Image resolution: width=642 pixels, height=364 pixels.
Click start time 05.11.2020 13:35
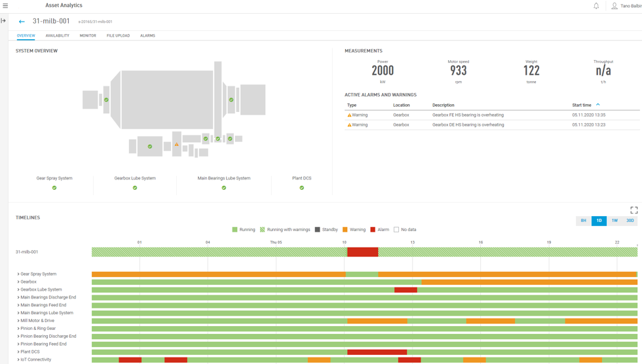[x=589, y=115]
